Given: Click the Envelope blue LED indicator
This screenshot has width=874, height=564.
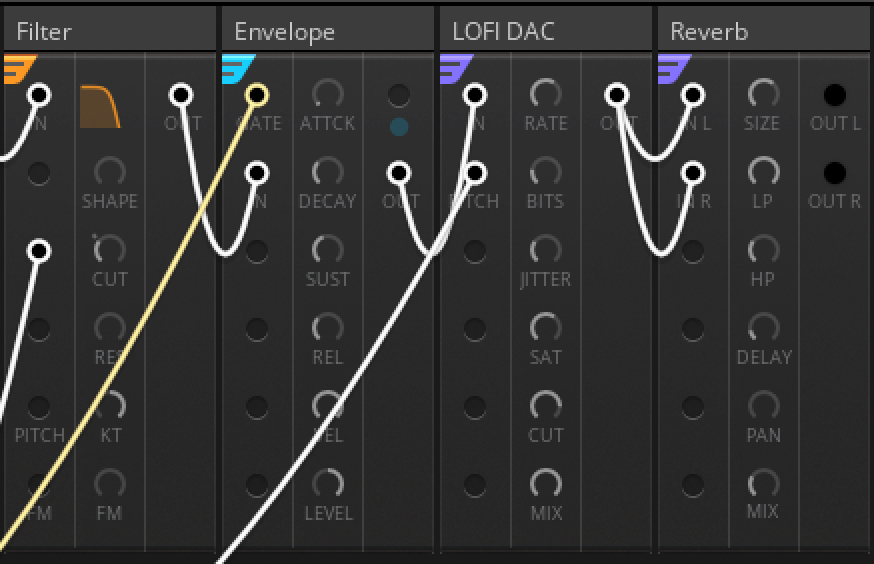Looking at the screenshot, I should pos(399,127).
